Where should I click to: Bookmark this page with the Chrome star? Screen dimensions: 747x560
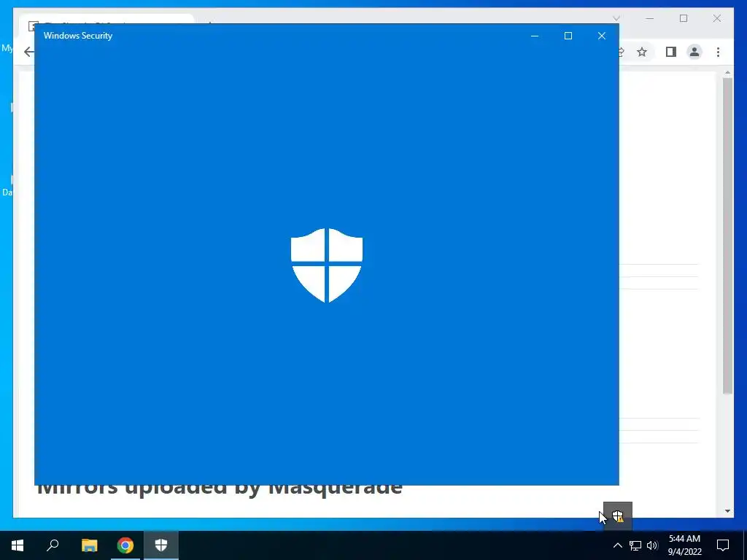pos(642,52)
